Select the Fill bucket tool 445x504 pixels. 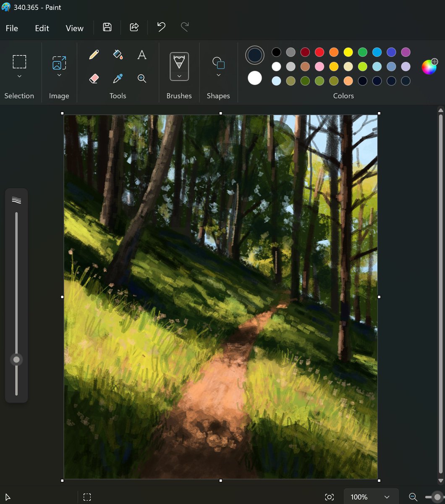(x=118, y=55)
